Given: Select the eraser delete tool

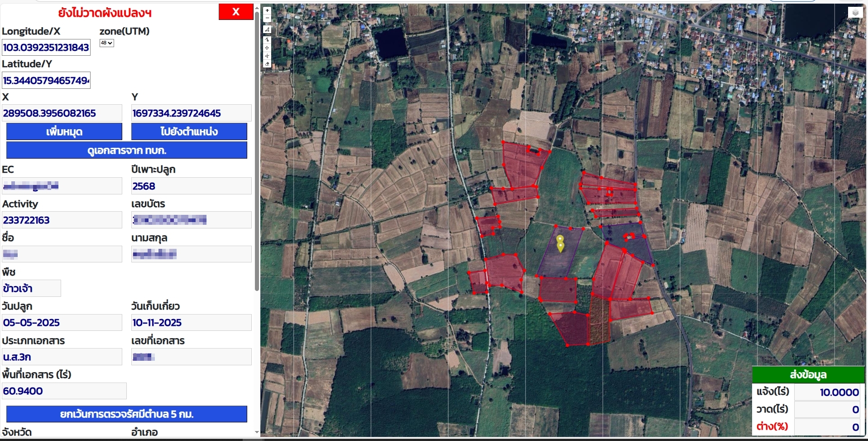Looking at the screenshot, I should click(267, 64).
